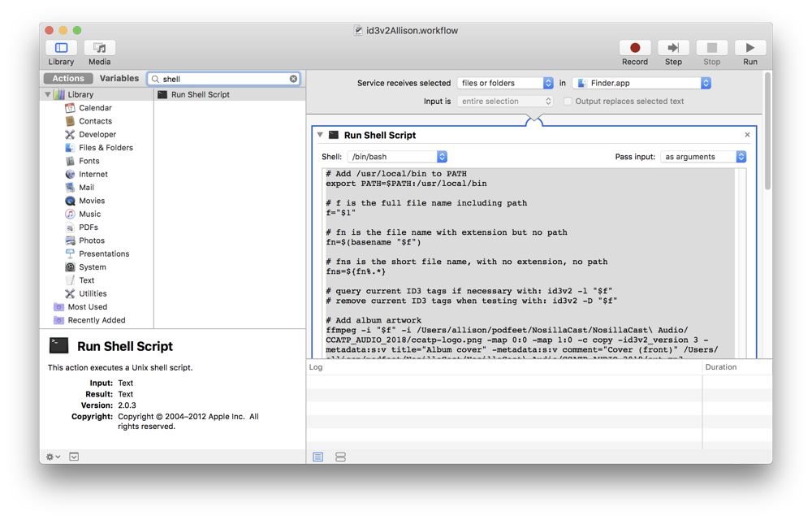Viewport: 812px width, 520px height.
Task: Open the gear action menu at bottom left
Action: pos(53,457)
